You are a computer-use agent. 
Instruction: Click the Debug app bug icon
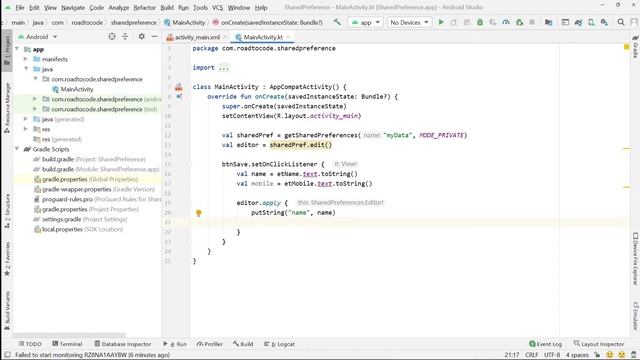(x=480, y=22)
